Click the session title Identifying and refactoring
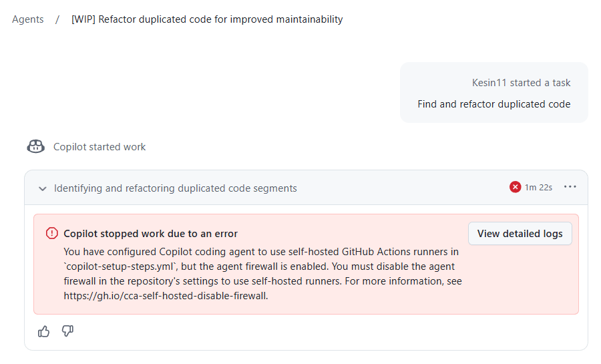The image size is (601, 364). point(175,188)
